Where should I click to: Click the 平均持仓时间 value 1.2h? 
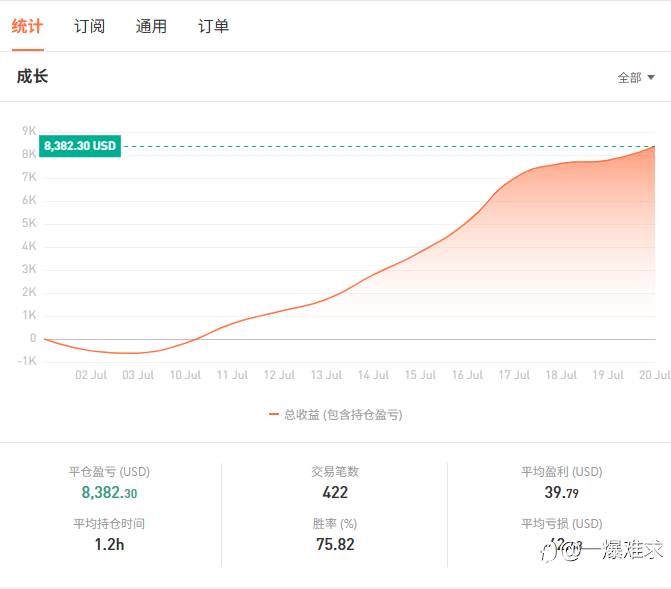109,544
